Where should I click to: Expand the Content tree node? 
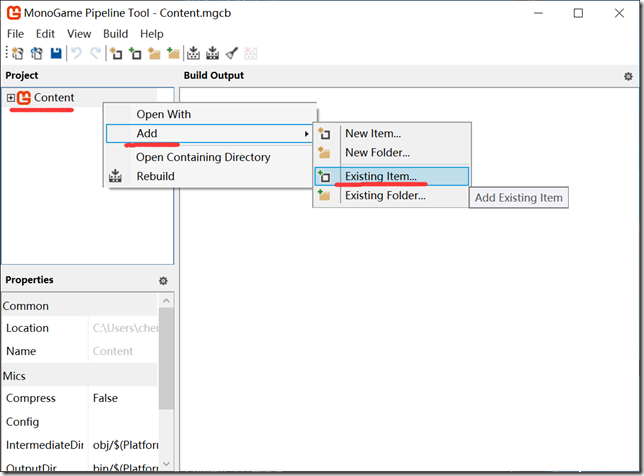[11, 97]
